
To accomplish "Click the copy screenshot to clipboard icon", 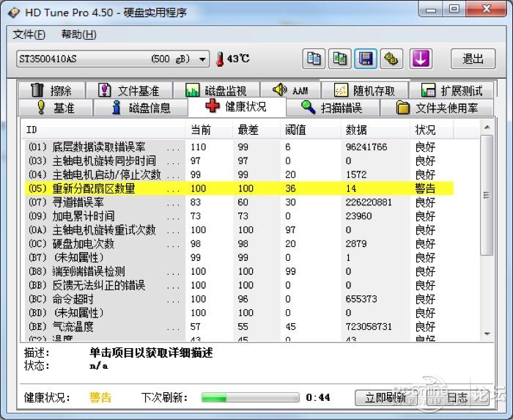I will (340, 59).
